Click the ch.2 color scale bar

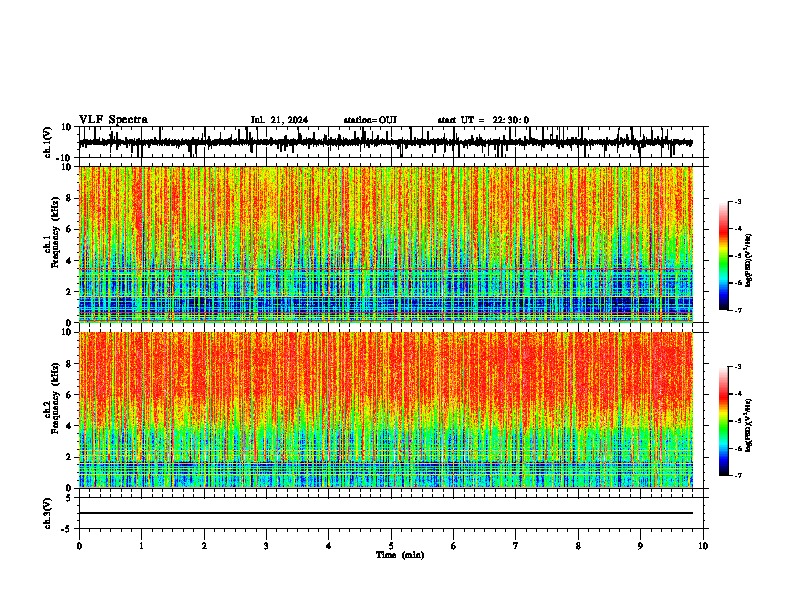(724, 421)
